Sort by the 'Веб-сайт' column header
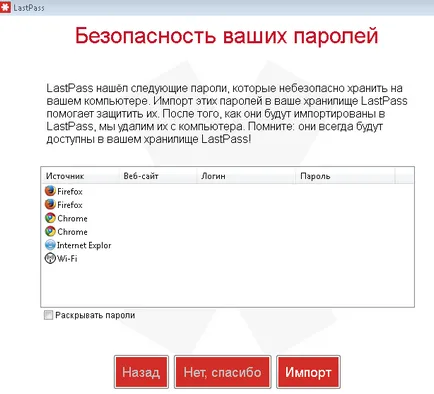Viewport: 434px width, 394px height. point(158,176)
